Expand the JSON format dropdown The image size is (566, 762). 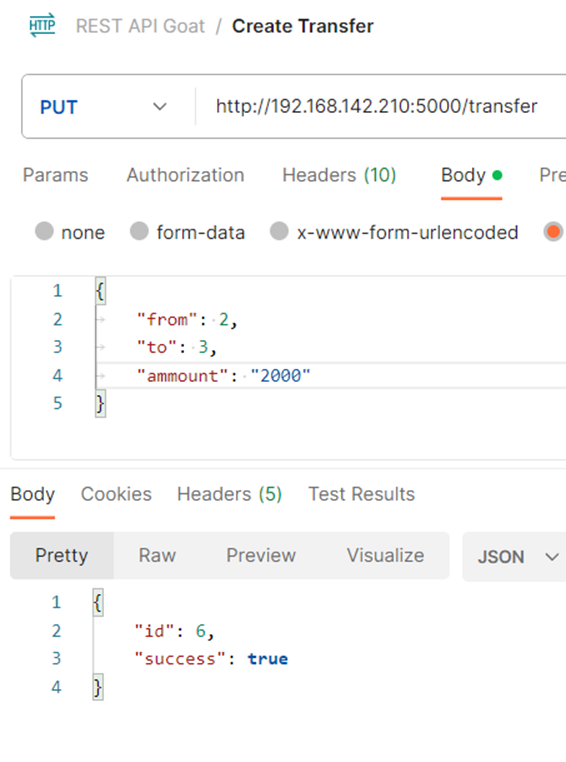(x=516, y=557)
